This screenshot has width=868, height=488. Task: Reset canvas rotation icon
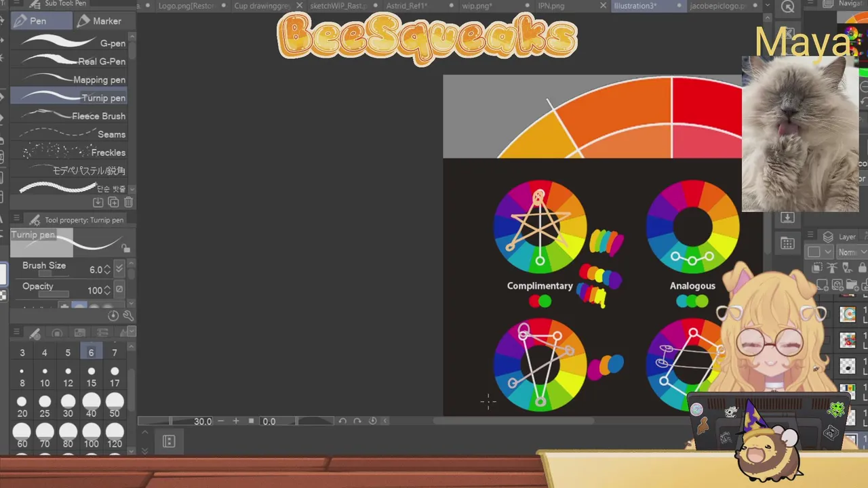tap(372, 421)
